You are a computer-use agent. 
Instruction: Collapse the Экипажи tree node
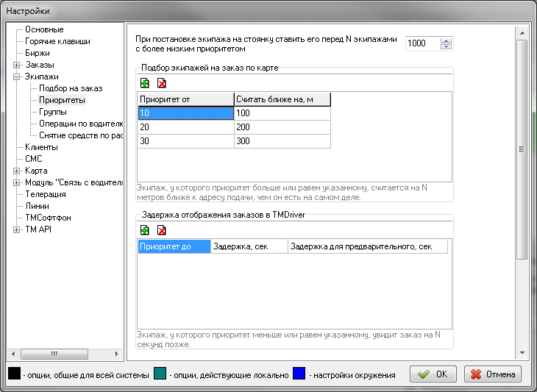tap(17, 76)
